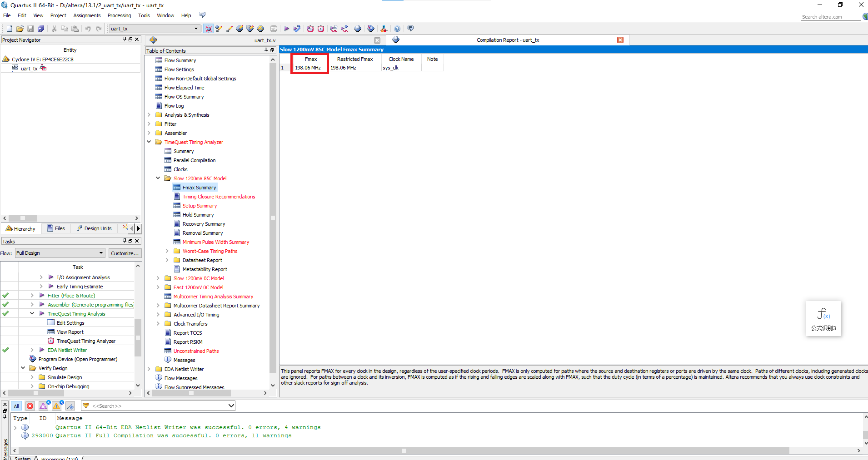Open the Processing menu
The height and width of the screenshot is (460, 868).
(x=119, y=15)
